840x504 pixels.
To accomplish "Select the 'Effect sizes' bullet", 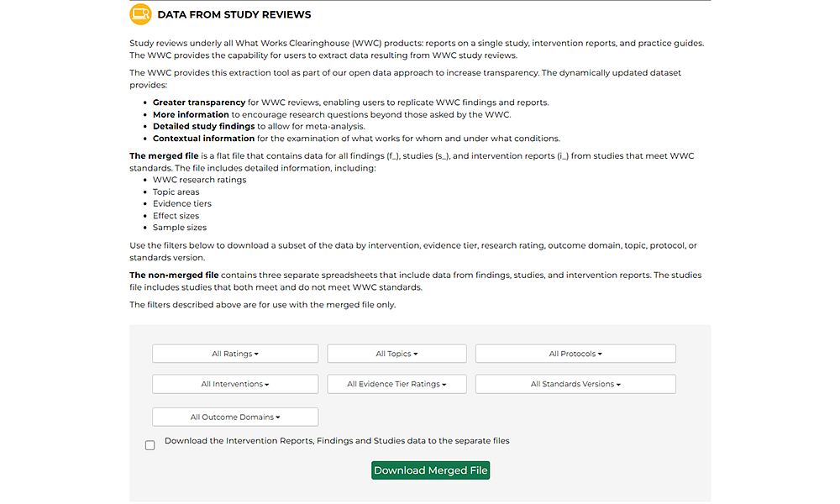I will (176, 216).
